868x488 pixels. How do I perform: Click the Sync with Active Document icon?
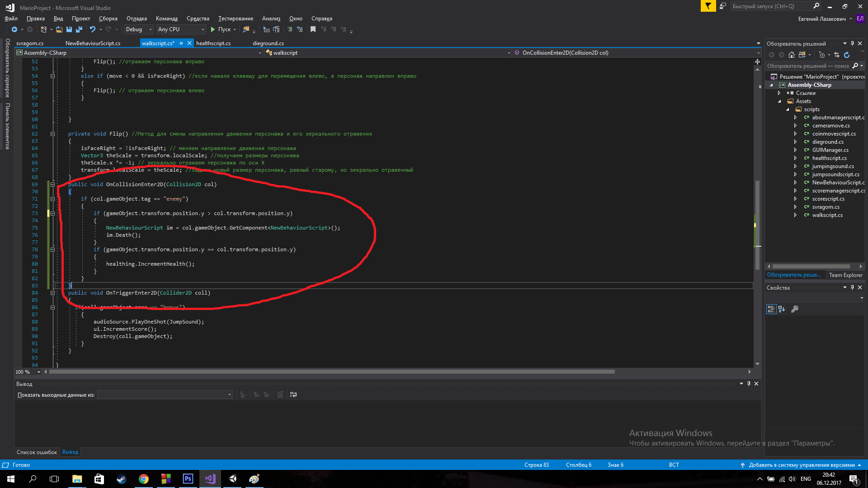click(837, 55)
